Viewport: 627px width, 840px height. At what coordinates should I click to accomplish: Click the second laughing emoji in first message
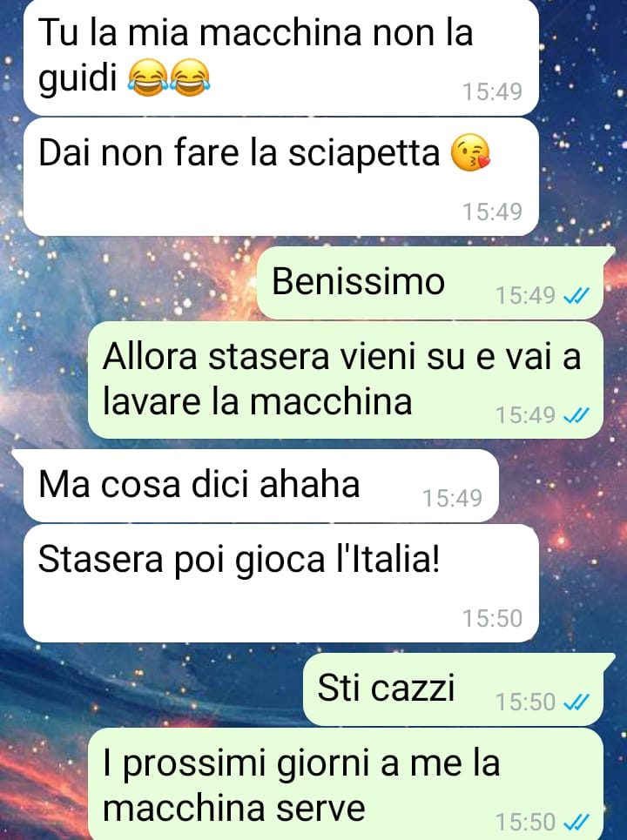click(x=190, y=77)
